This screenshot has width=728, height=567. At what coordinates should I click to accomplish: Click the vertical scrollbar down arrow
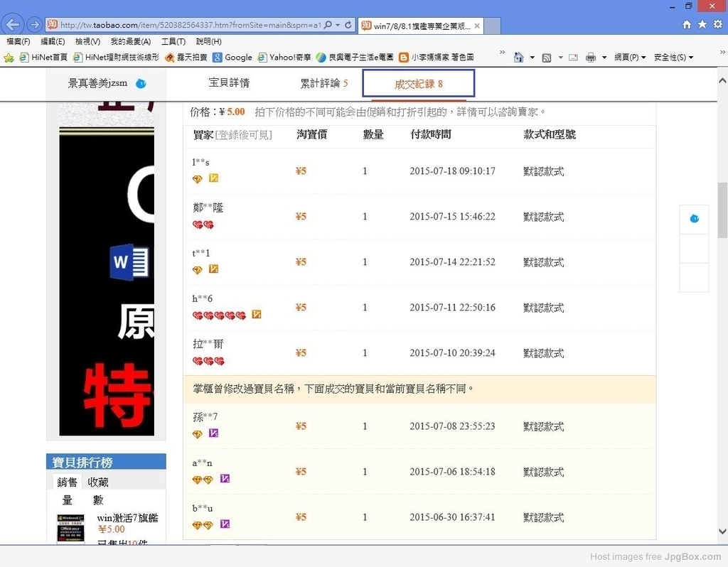click(x=722, y=532)
